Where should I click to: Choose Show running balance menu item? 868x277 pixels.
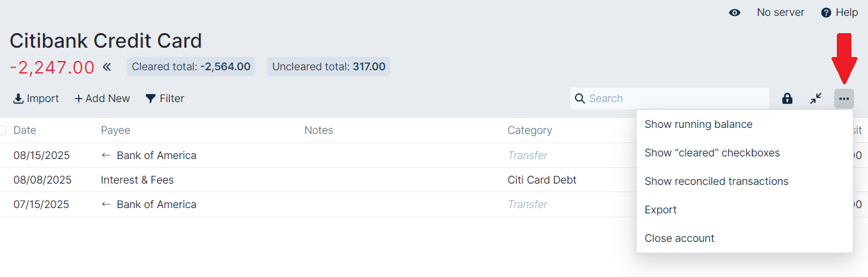coord(698,125)
